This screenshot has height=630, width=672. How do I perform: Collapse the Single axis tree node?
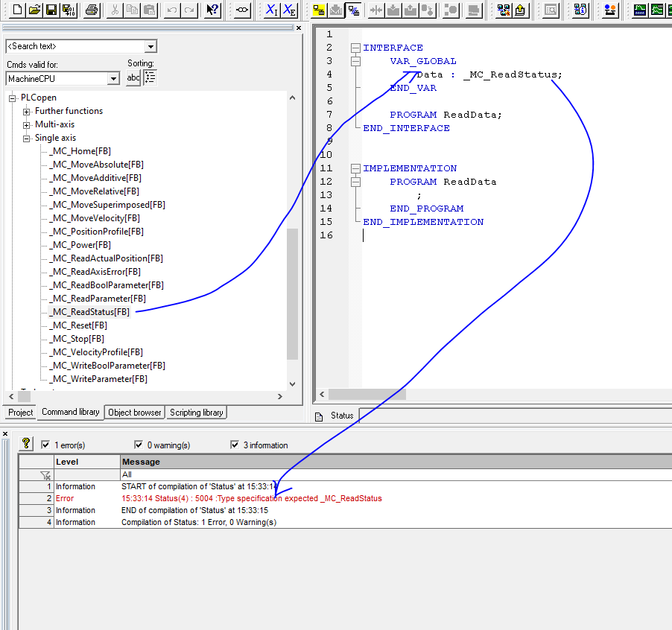coord(27,138)
